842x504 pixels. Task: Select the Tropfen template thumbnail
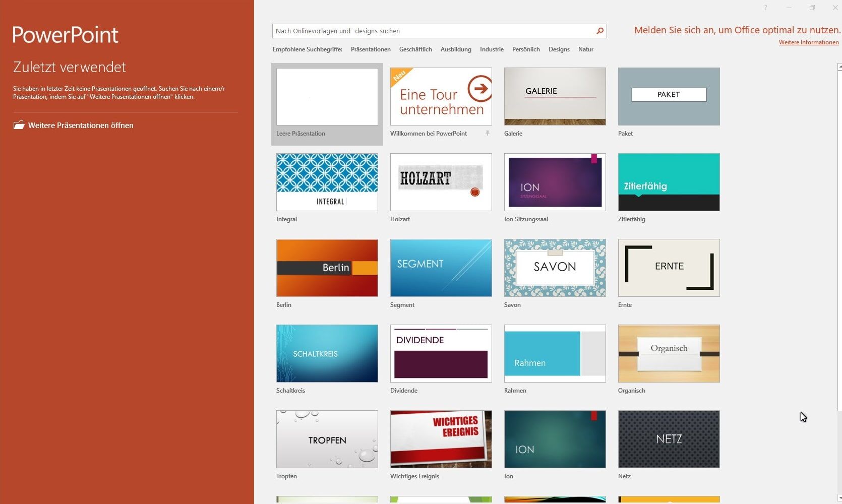pyautogui.click(x=327, y=439)
